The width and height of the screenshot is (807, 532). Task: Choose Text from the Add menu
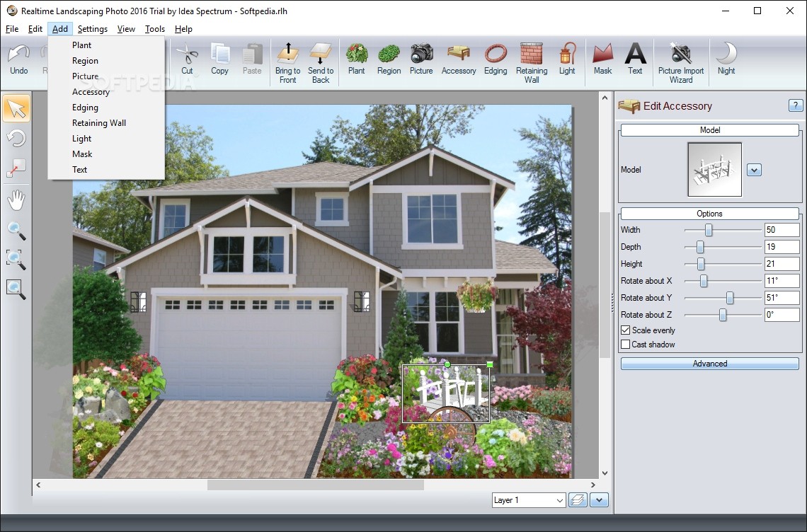pos(106,169)
